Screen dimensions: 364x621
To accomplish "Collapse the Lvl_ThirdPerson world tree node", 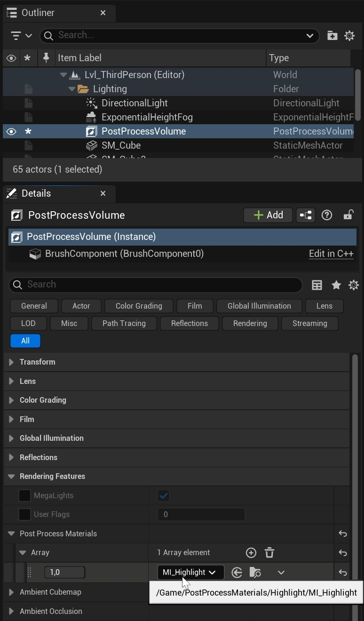I will (x=63, y=75).
